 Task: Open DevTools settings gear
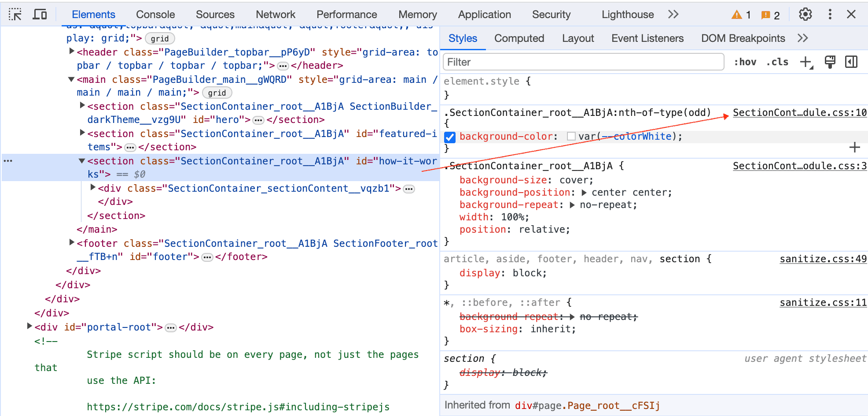pyautogui.click(x=805, y=15)
